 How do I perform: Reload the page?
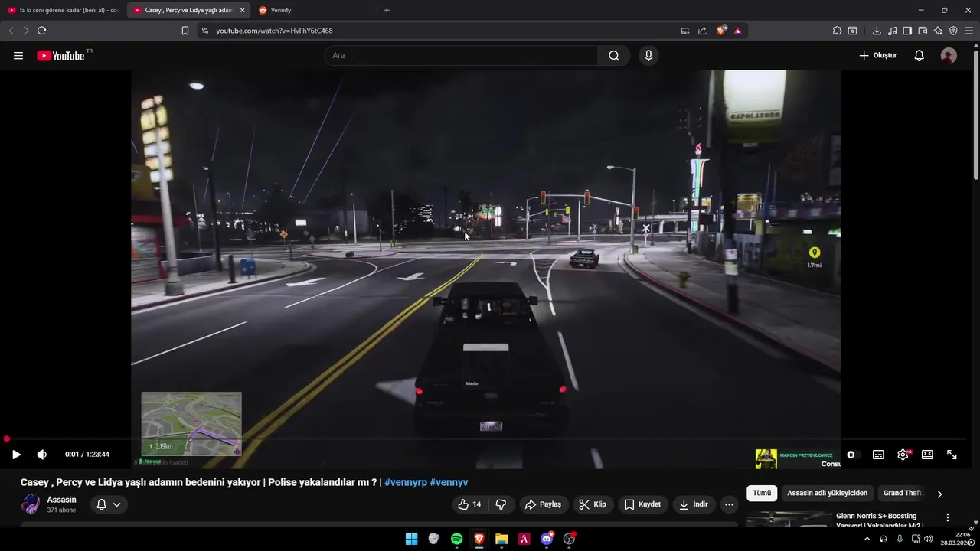pyautogui.click(x=41, y=31)
